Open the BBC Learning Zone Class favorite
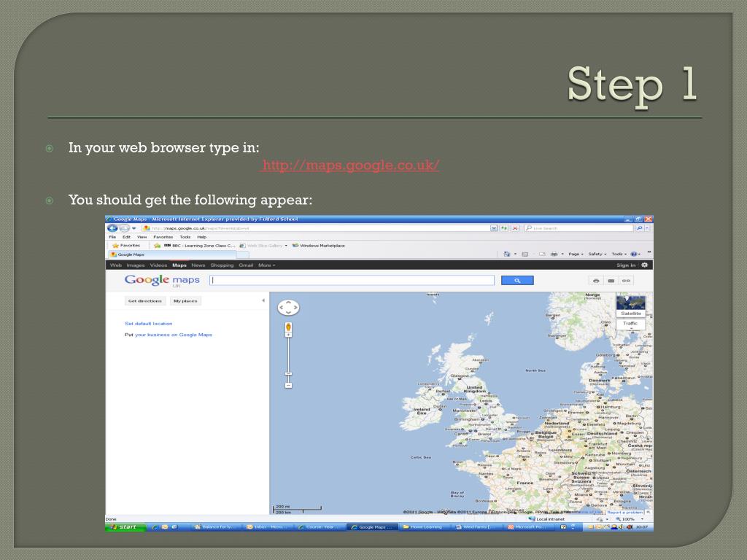 coord(199,246)
